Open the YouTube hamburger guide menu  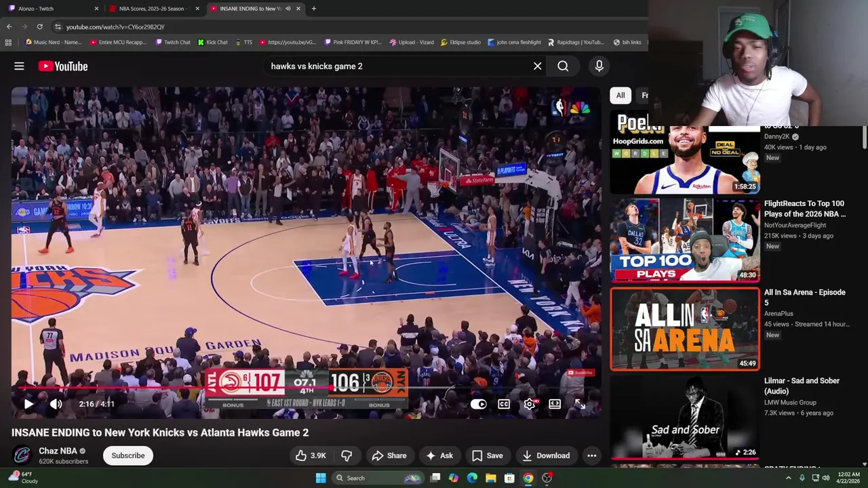pos(19,66)
